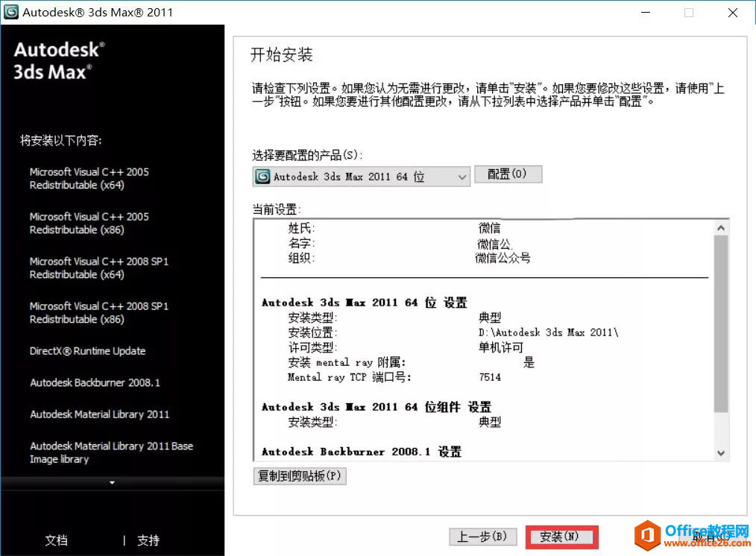
Task: Click the 安装 mental ray 附属 label
Action: (x=347, y=362)
